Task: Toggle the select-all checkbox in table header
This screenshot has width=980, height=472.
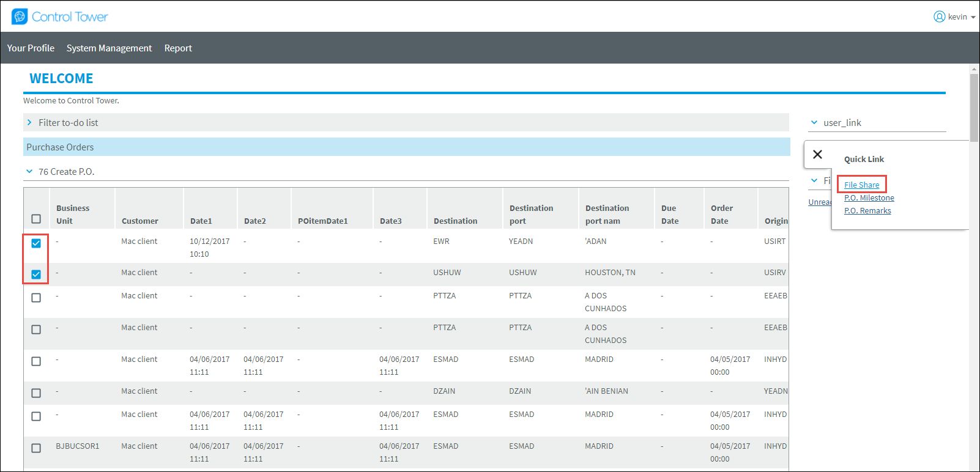Action: coord(36,219)
